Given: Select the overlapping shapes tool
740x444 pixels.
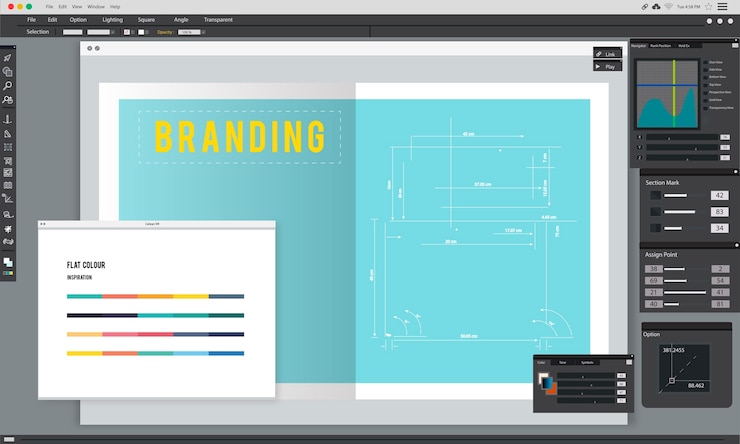Looking at the screenshot, I should [x=7, y=72].
